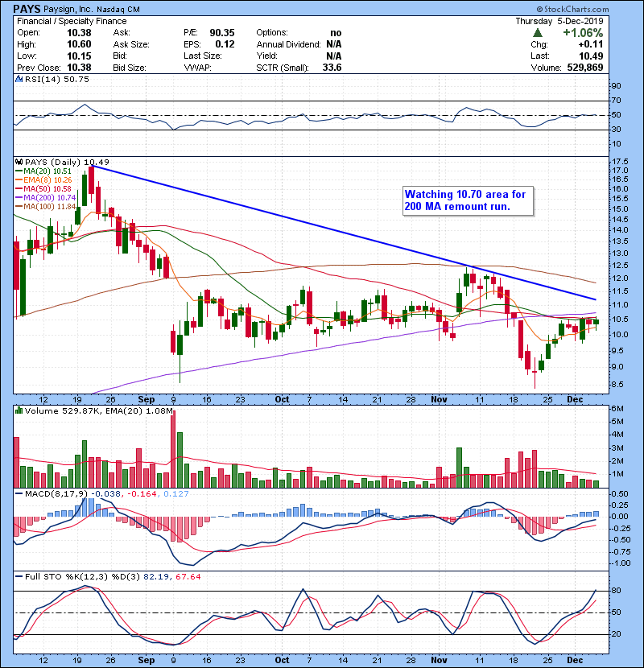Select the Chg value +0.11
644x668 pixels.
tap(591, 44)
